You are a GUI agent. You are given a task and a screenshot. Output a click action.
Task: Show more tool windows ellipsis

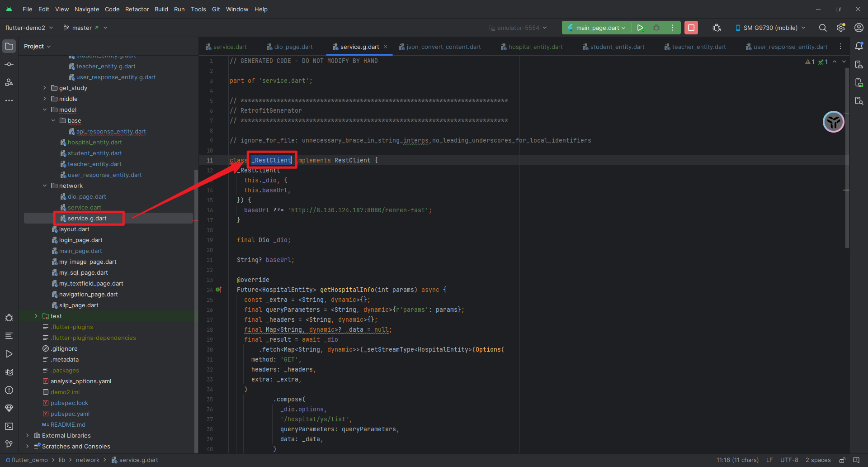[9, 100]
